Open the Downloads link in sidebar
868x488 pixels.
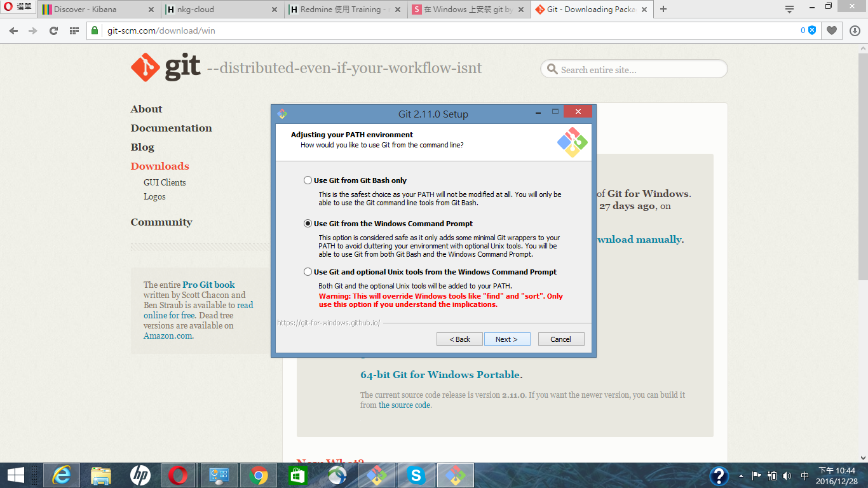pos(160,166)
